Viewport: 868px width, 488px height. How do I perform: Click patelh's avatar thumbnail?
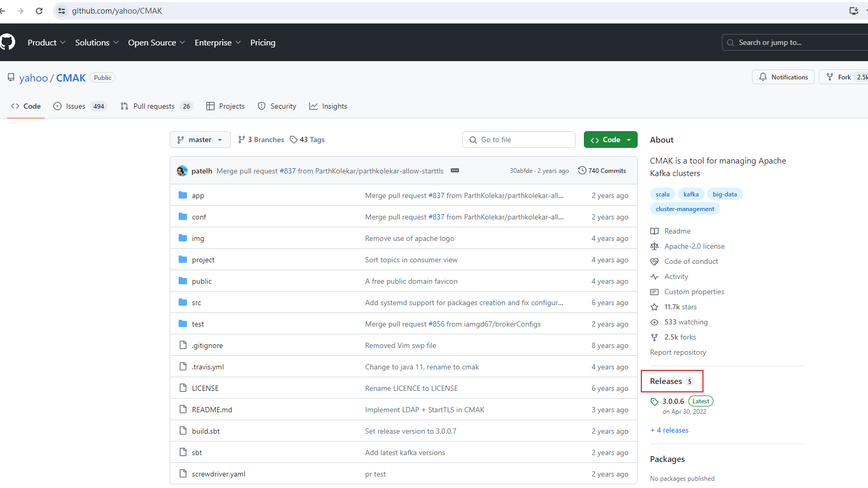(182, 171)
